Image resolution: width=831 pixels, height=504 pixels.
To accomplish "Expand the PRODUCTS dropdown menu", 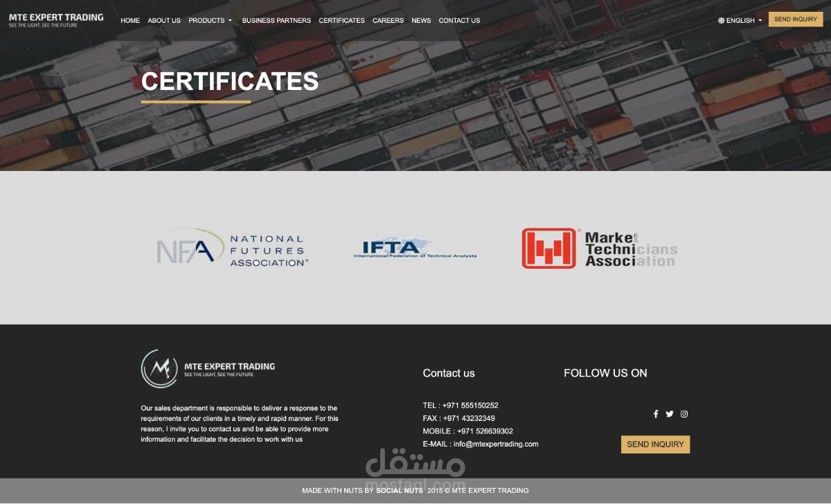I will coord(211,20).
